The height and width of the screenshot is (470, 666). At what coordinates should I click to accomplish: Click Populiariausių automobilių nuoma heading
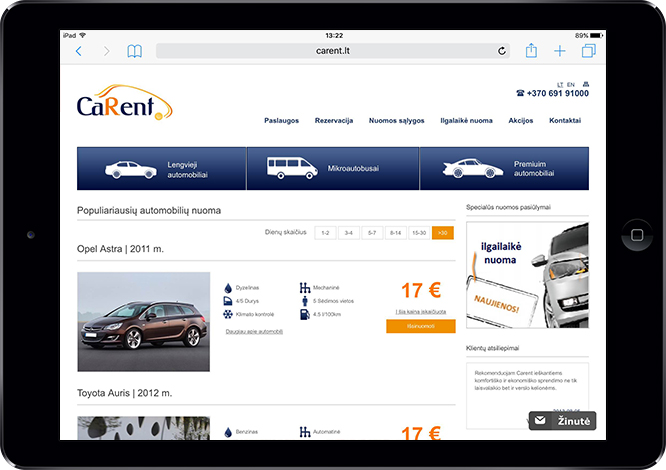[x=149, y=211]
